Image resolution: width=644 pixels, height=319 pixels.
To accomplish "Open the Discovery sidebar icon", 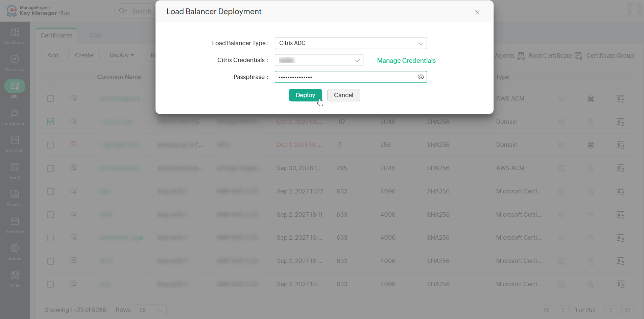I will [x=15, y=59].
